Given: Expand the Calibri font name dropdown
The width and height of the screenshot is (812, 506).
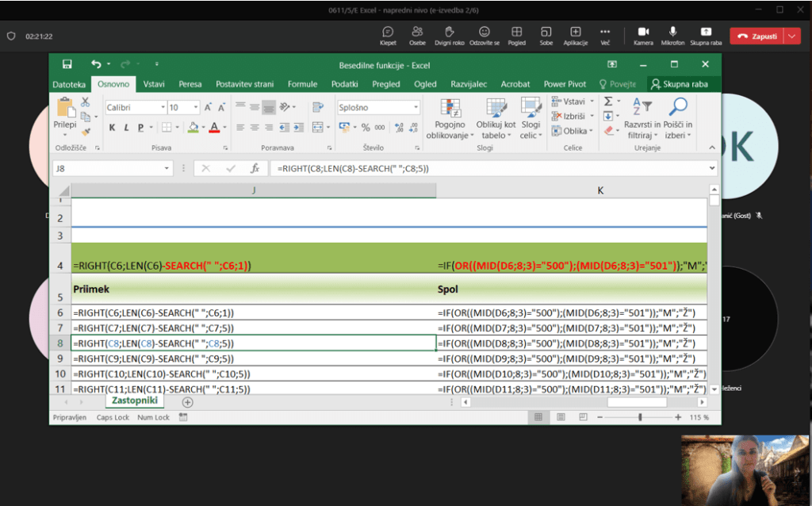Looking at the screenshot, I should point(163,107).
